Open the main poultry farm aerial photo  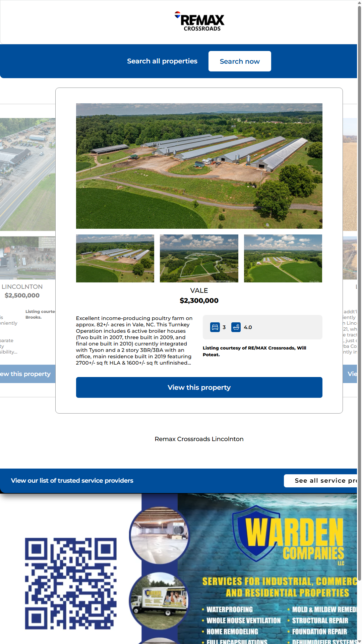pos(199,166)
